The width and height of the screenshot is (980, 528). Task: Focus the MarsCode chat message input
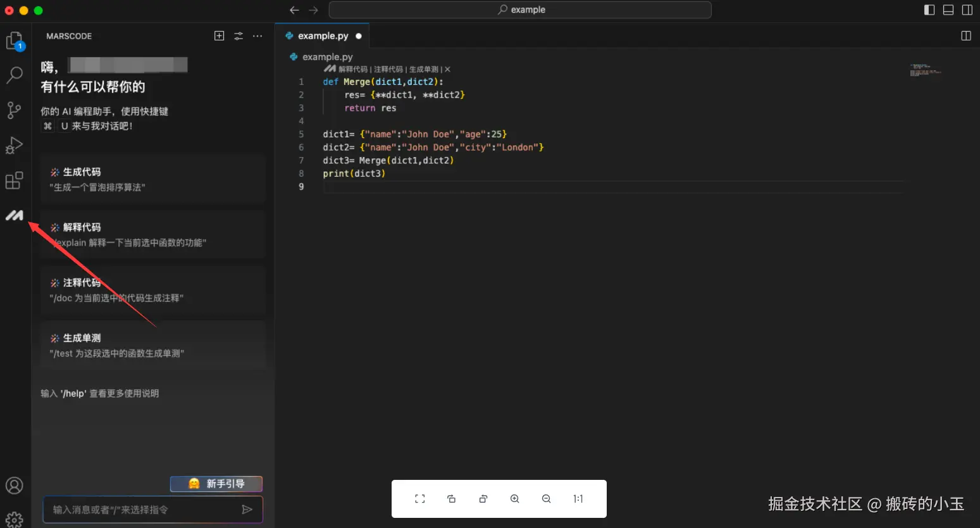click(142, 510)
